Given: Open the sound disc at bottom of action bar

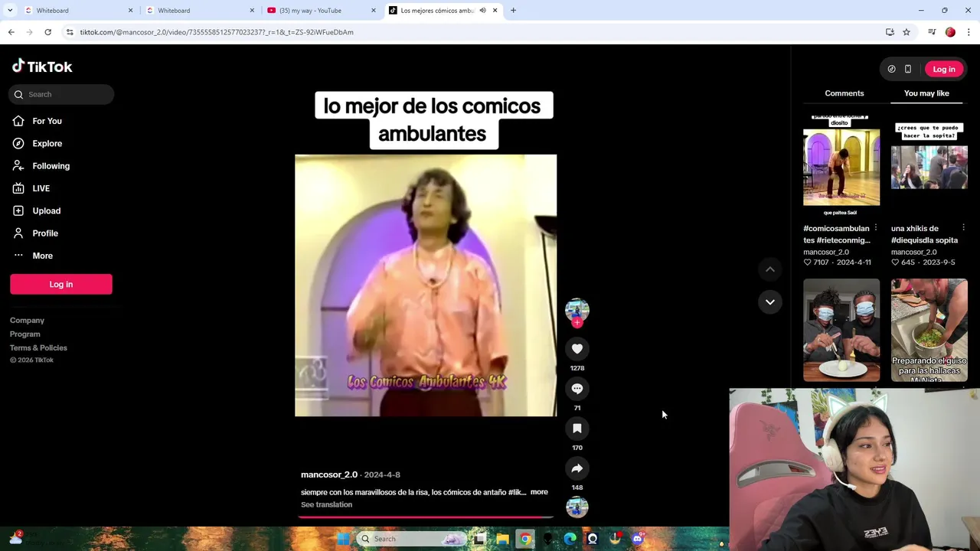Looking at the screenshot, I should pos(577,507).
